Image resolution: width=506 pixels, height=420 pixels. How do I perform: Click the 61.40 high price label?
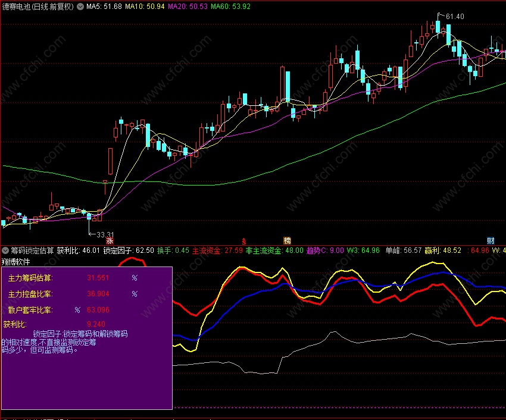pos(454,17)
